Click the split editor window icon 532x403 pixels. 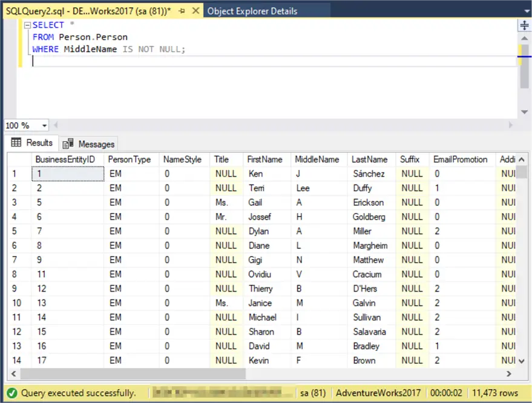524,25
